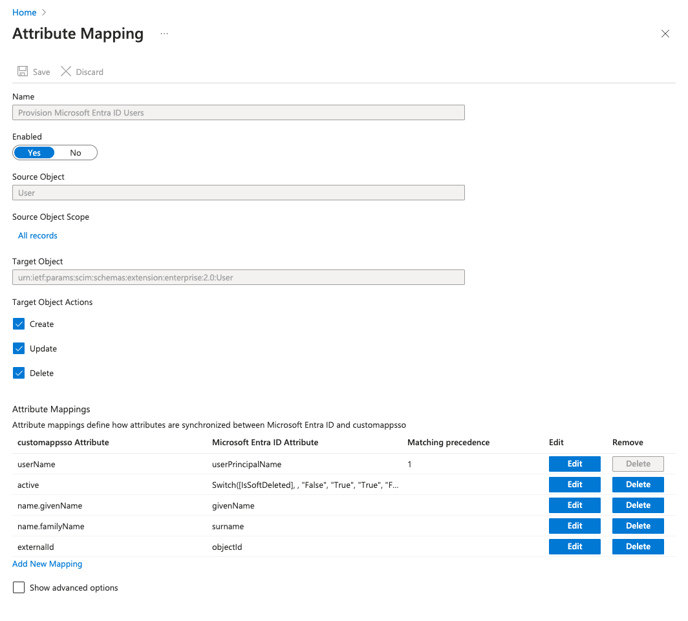Click the Edit column header
The image size is (688, 621).
[556, 442]
